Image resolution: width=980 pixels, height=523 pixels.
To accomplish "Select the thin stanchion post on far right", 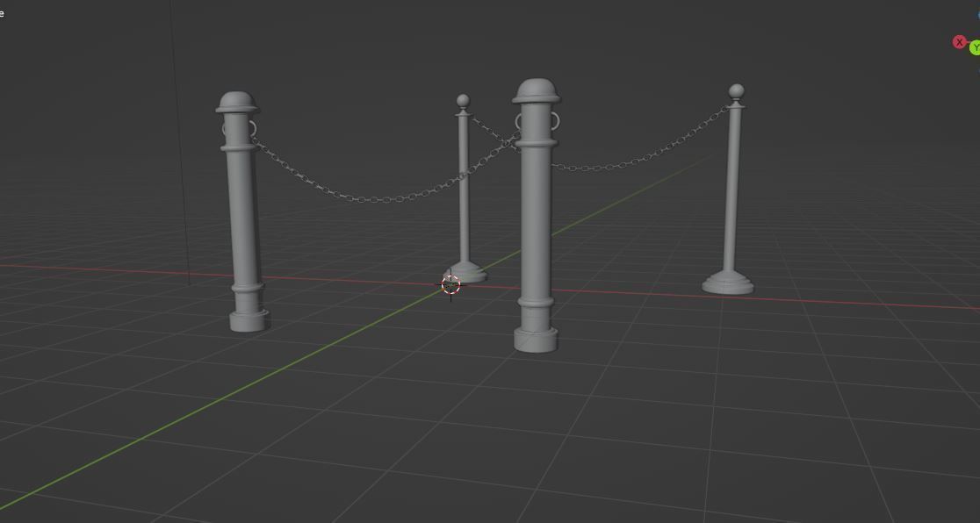I will pyautogui.click(x=731, y=188).
